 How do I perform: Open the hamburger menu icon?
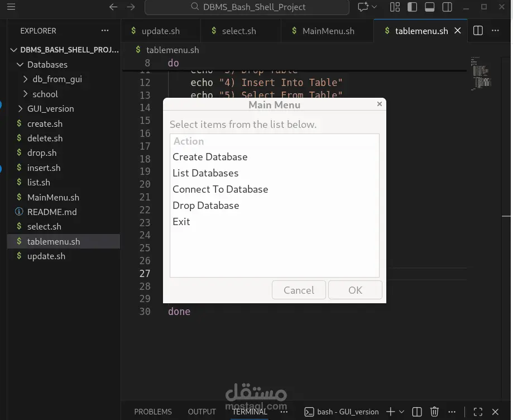click(11, 7)
